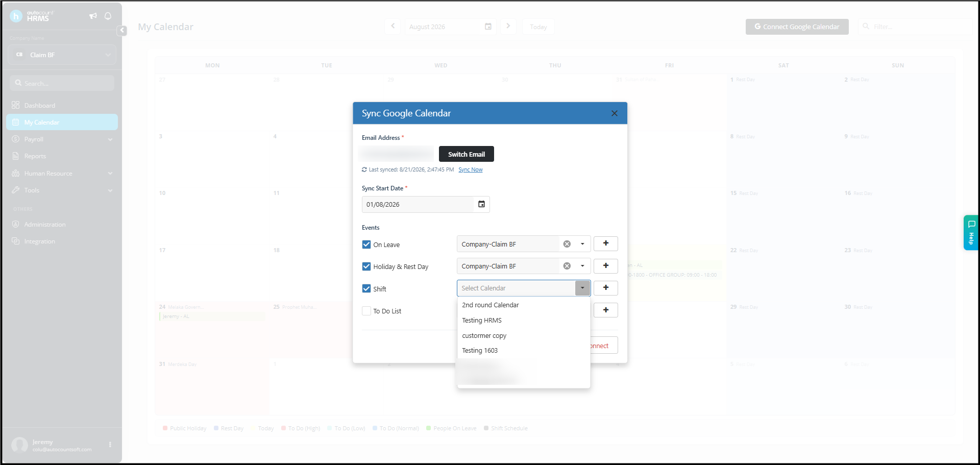Image resolution: width=980 pixels, height=465 pixels.
Task: Expand the Human Resource menu
Action: pos(62,174)
